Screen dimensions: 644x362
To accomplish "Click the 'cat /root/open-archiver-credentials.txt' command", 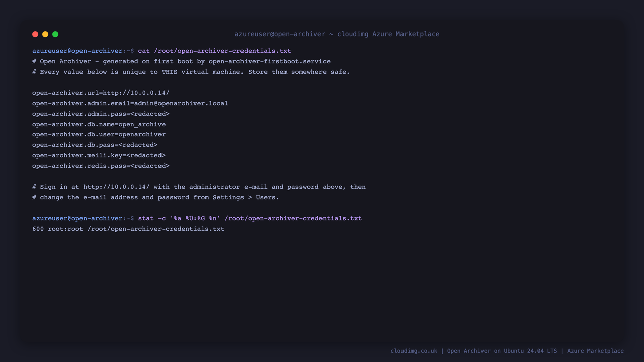I will coord(214,51).
